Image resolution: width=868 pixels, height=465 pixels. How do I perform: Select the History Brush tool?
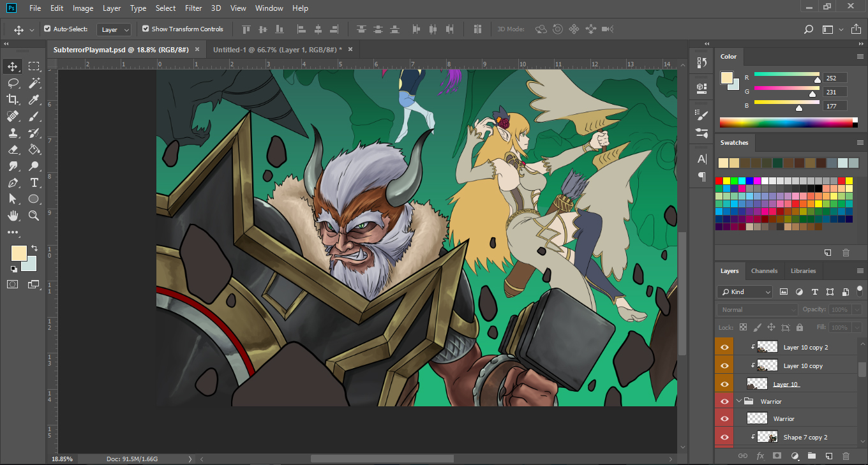[34, 133]
